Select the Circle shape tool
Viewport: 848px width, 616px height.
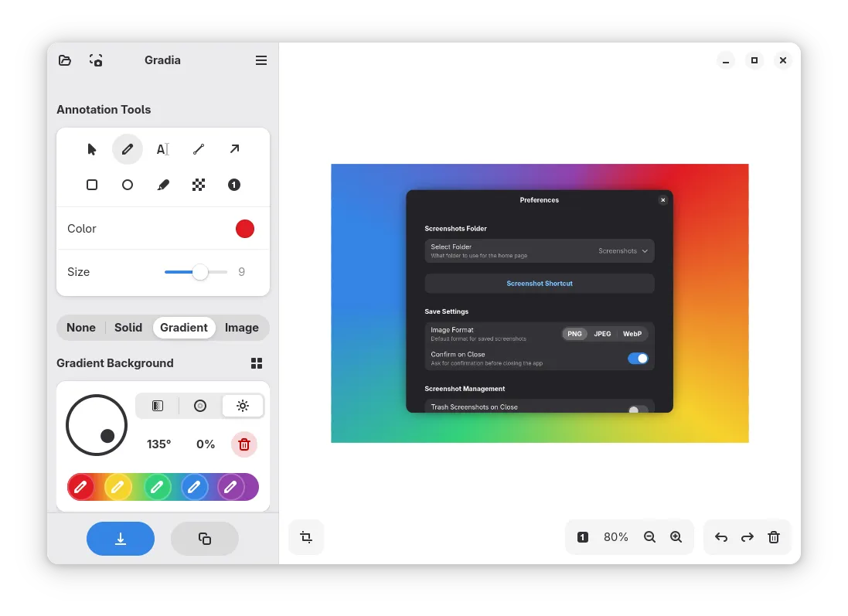click(127, 185)
